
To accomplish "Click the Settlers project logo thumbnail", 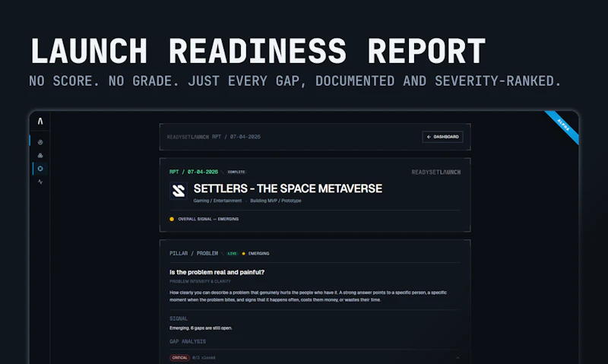I will click(x=179, y=191).
